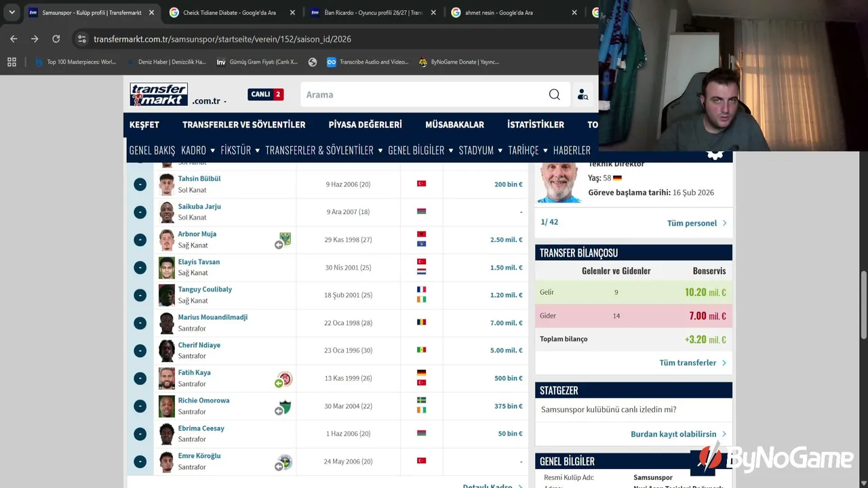The width and height of the screenshot is (868, 488).
Task: Reload the Transfermarkt page
Action: 56,39
